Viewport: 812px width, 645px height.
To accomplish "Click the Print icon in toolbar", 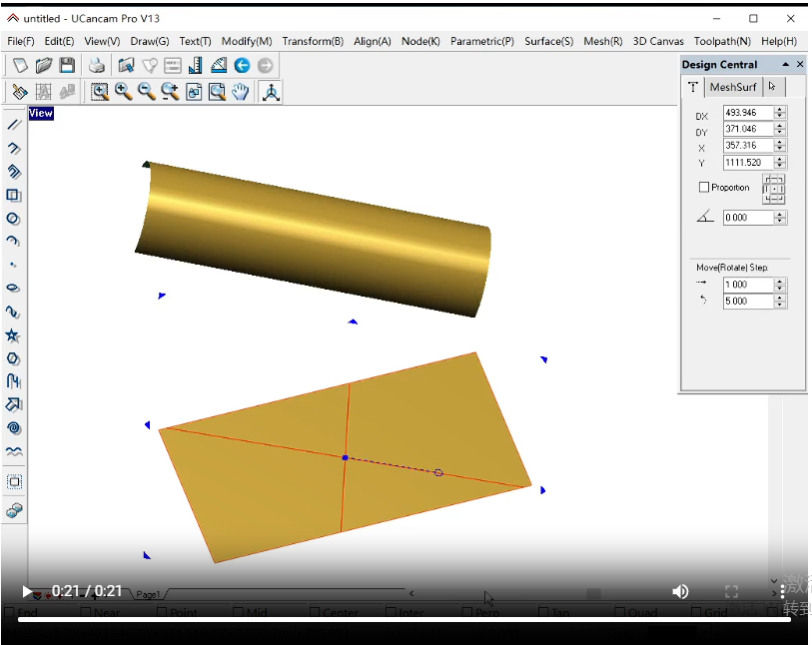I will [x=97, y=66].
